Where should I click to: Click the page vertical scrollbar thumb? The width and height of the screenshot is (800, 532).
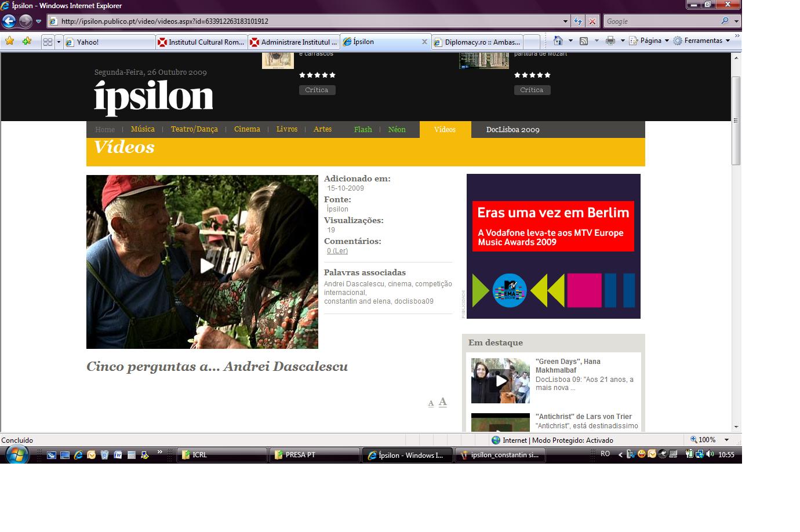pyautogui.click(x=736, y=121)
